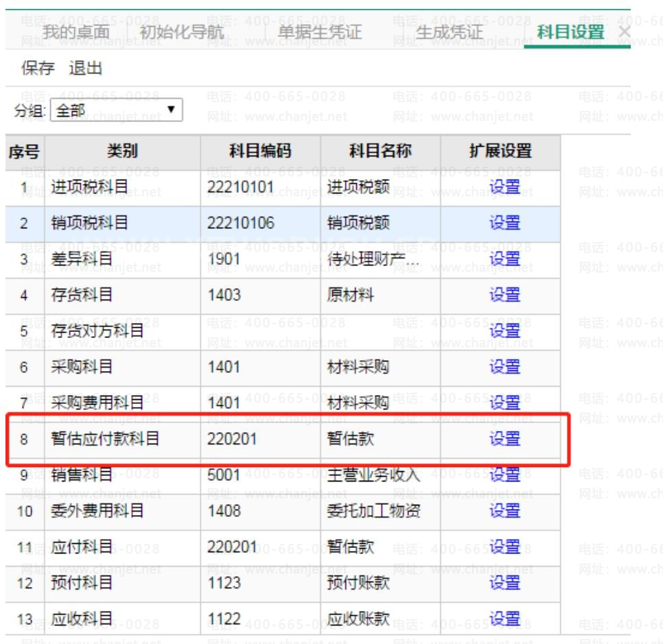The height and width of the screenshot is (644, 663).
Task: Click the 序号 column header
Action: [25, 152]
